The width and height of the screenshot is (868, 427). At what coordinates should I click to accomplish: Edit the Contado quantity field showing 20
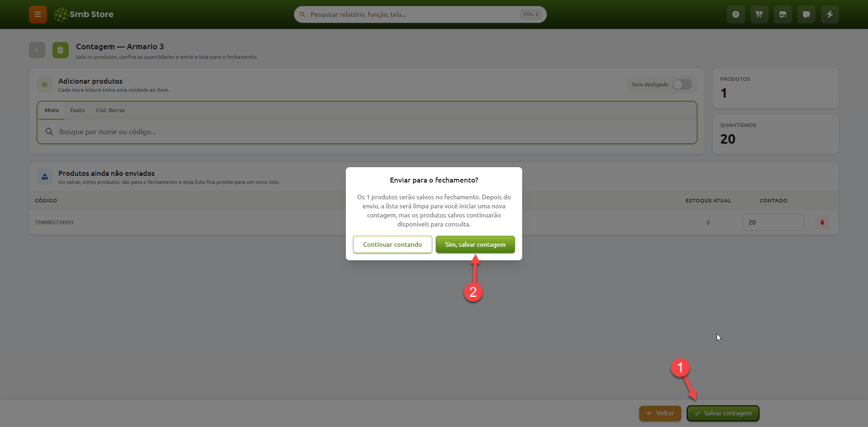[773, 222]
